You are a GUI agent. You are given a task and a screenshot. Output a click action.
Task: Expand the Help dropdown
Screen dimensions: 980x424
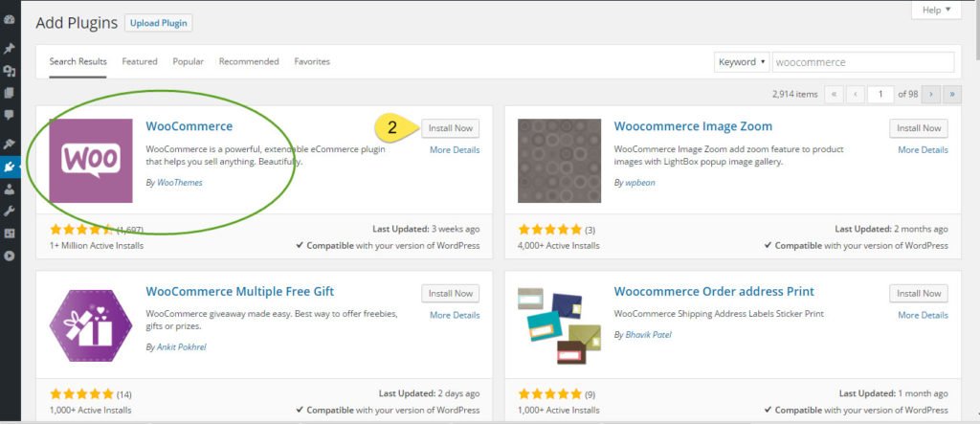(x=936, y=10)
